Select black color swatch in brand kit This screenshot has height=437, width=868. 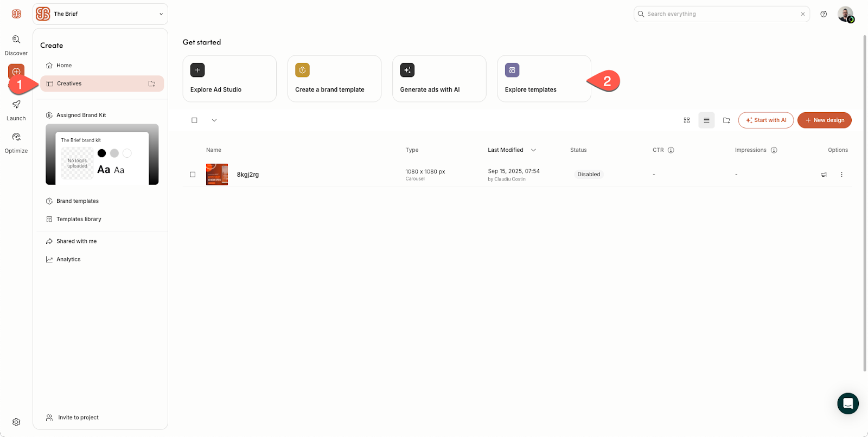[101, 153]
